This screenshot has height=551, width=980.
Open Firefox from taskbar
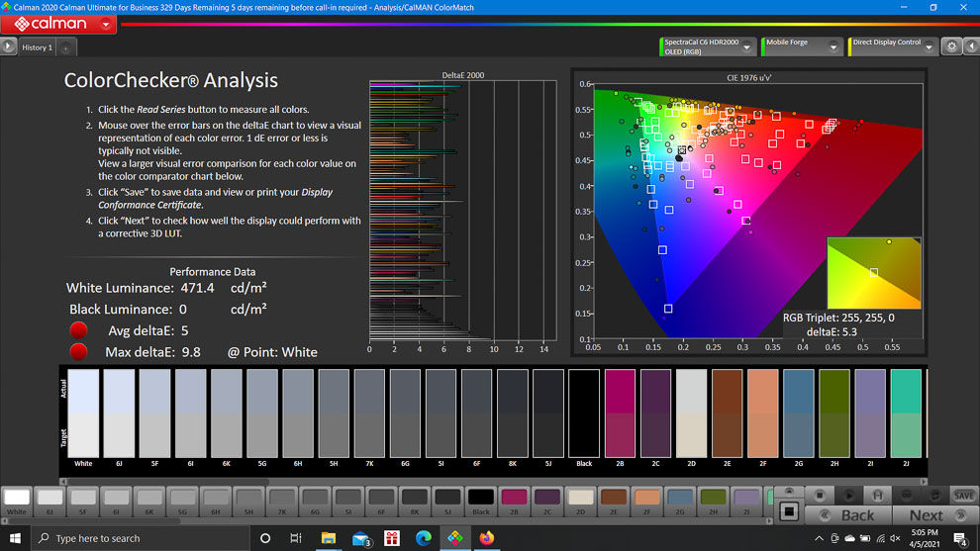click(x=487, y=538)
